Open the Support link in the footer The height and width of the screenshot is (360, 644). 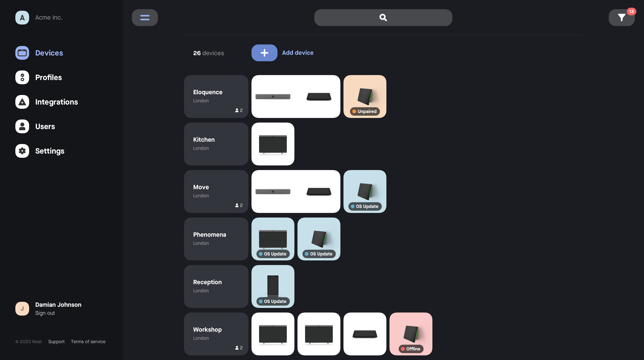click(x=56, y=341)
